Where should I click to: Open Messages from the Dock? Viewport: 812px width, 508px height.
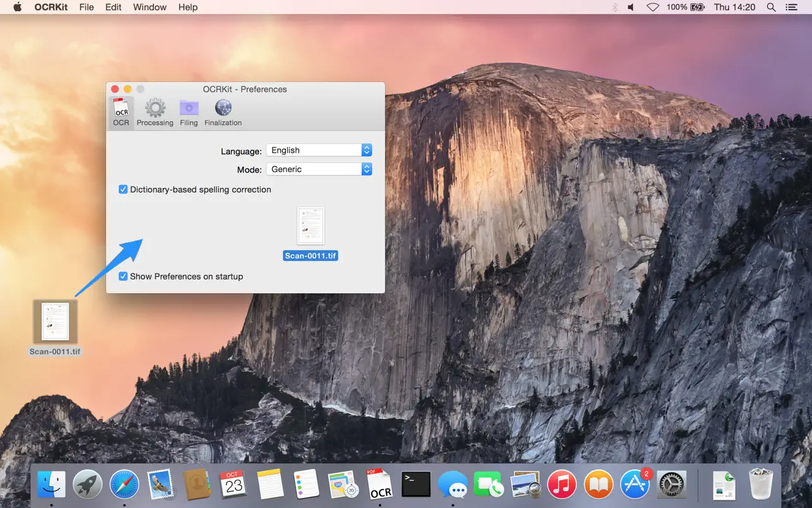click(x=453, y=485)
